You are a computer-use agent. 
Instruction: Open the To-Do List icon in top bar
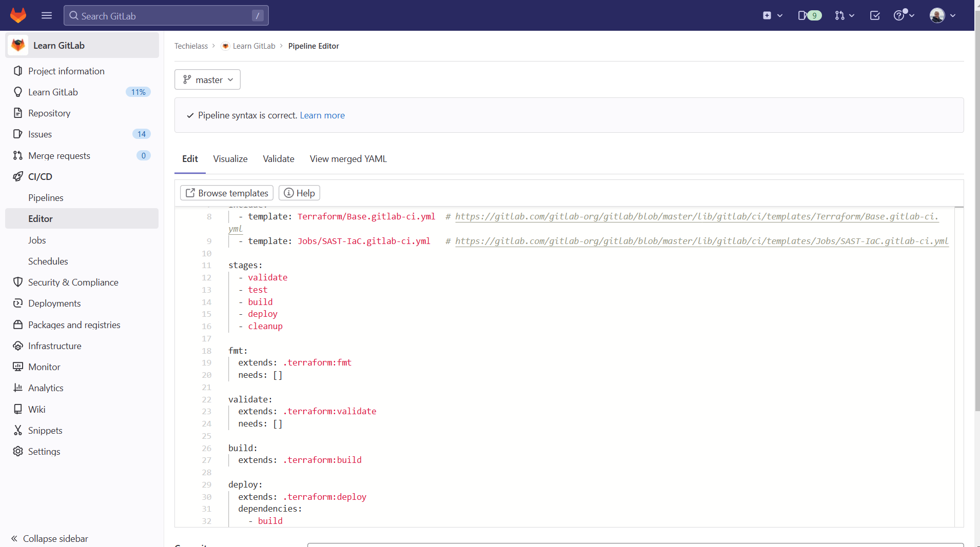875,15
